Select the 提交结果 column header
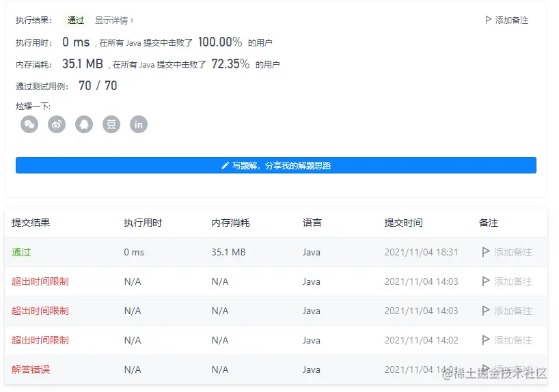Image resolution: width=559 pixels, height=392 pixels. [x=31, y=223]
